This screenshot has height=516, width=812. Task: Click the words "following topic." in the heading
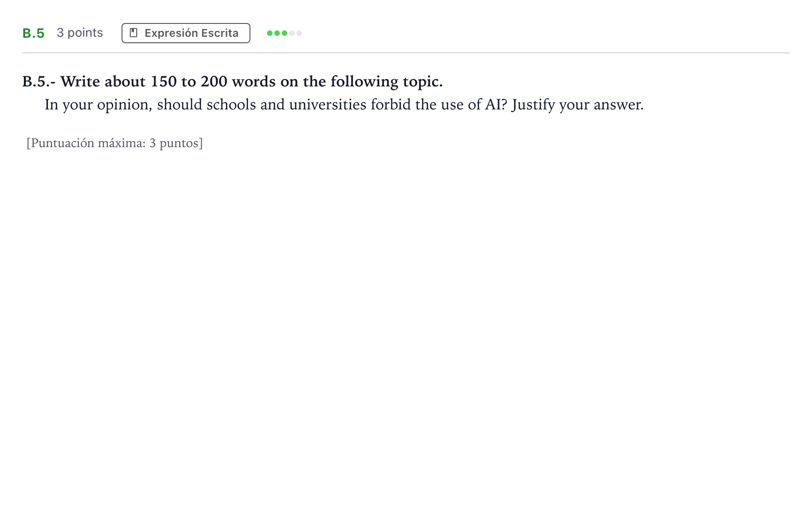click(x=387, y=82)
